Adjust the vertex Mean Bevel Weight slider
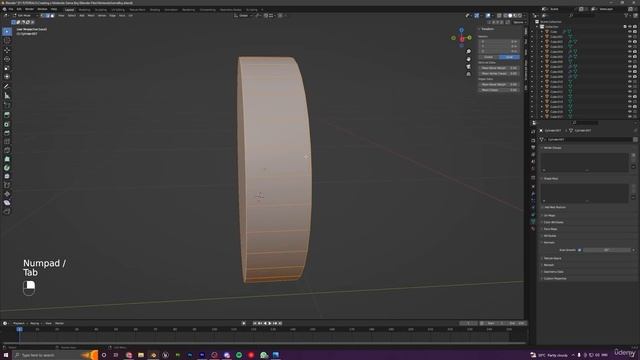The width and height of the screenshot is (640, 360). pyautogui.click(x=499, y=68)
